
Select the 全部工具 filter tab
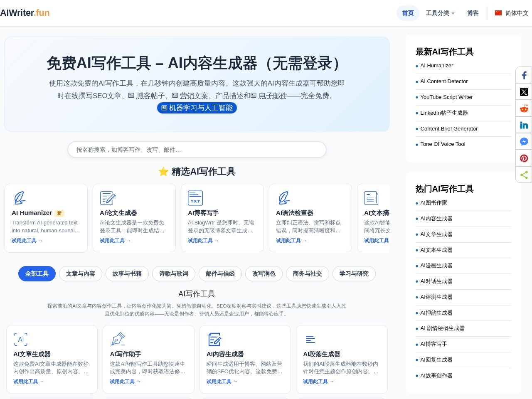pyautogui.click(x=37, y=273)
